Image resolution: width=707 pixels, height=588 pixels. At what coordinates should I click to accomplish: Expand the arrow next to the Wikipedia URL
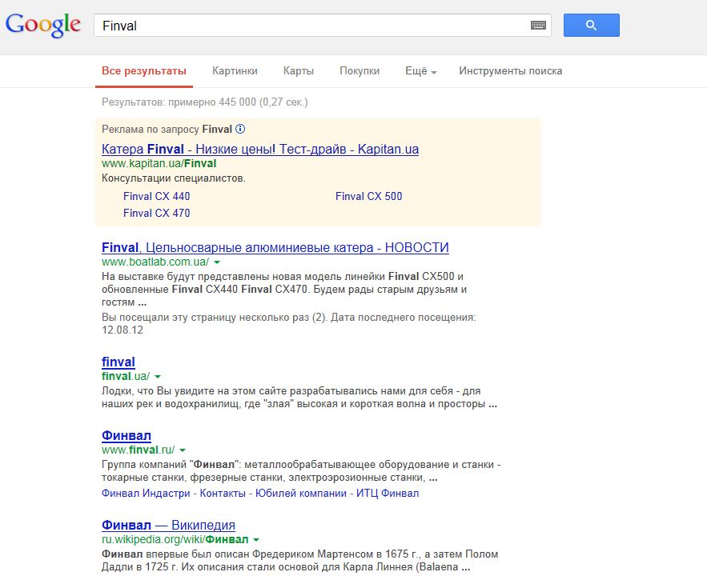256,540
